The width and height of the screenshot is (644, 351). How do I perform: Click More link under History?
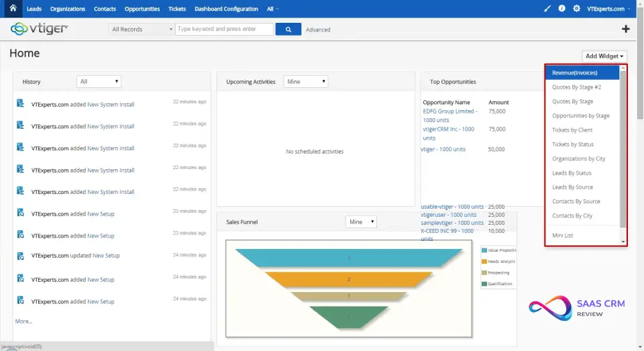23,321
